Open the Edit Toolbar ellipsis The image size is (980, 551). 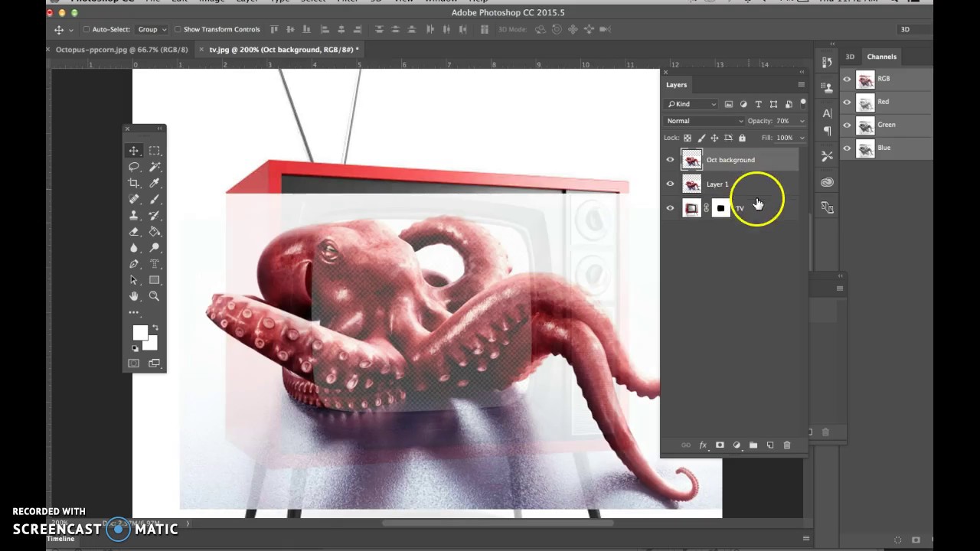pyautogui.click(x=134, y=312)
